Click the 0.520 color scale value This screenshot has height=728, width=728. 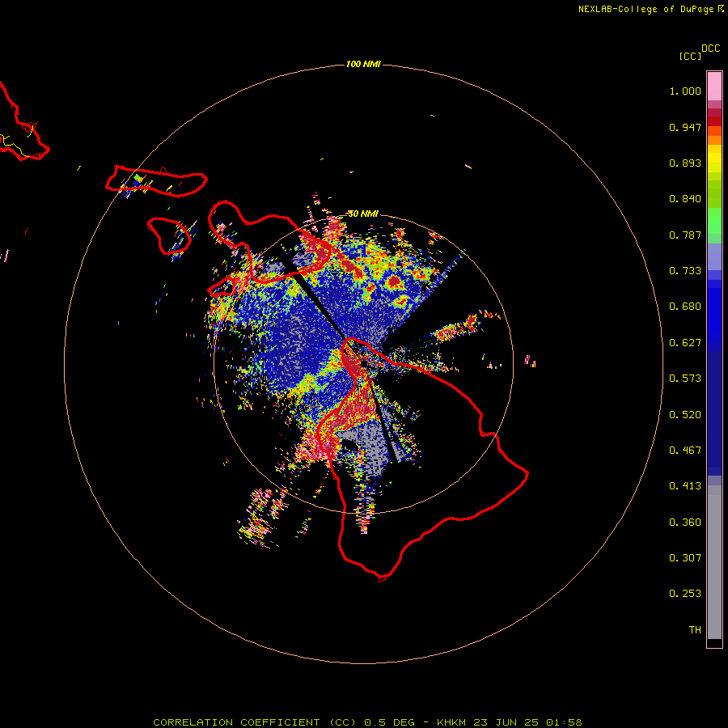[x=685, y=415]
